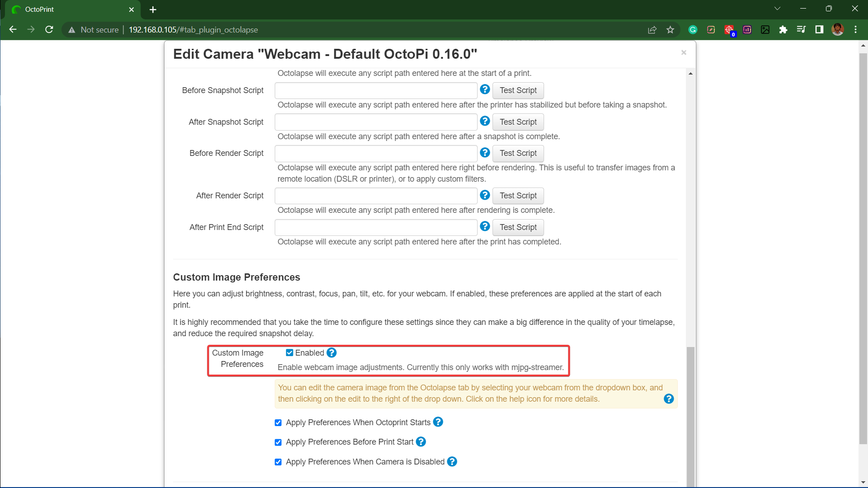This screenshot has height=488, width=868.
Task: Open browser extensions puzzle icon
Action: coord(783,30)
